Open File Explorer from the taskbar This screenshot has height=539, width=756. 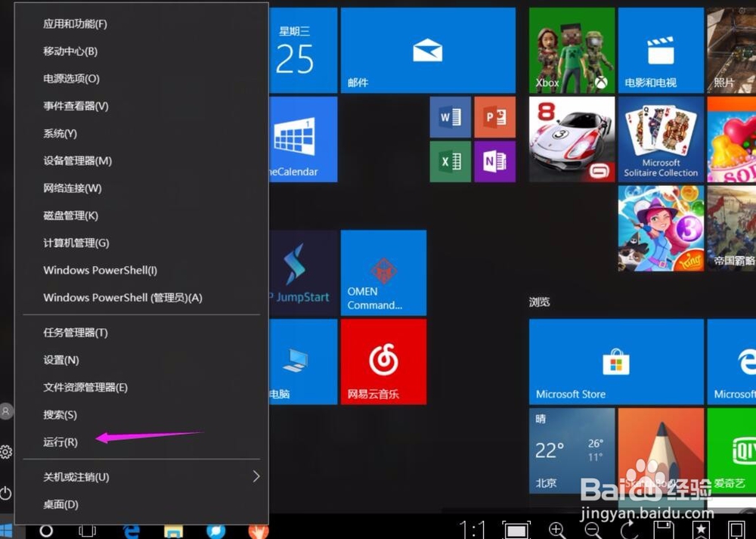(174, 531)
